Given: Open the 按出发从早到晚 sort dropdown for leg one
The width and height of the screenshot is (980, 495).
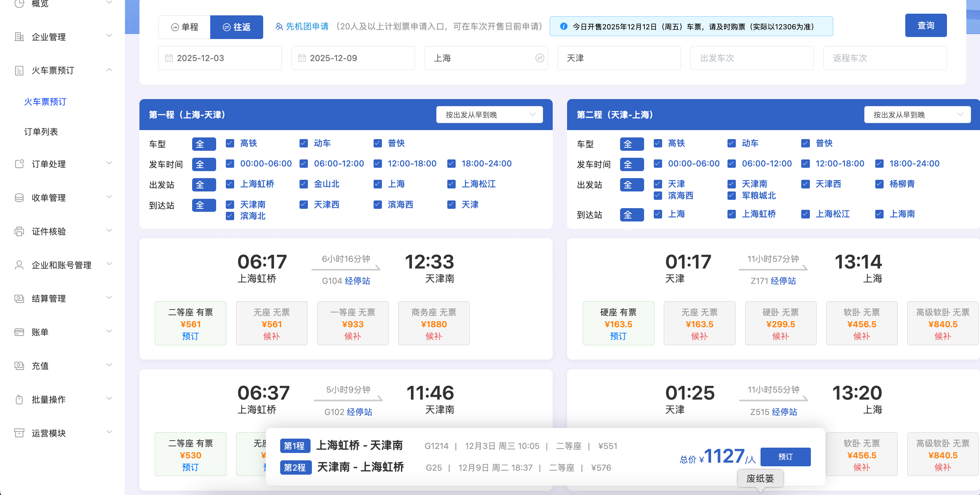Looking at the screenshot, I should [x=490, y=114].
